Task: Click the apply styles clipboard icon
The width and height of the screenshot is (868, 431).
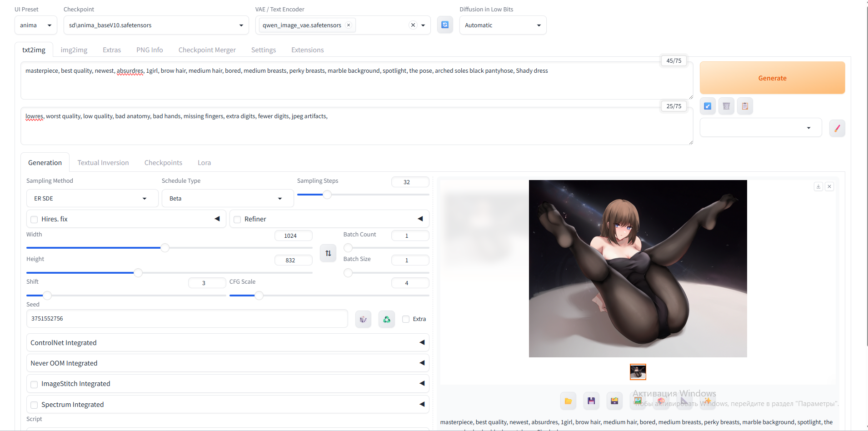Action: 745,106
